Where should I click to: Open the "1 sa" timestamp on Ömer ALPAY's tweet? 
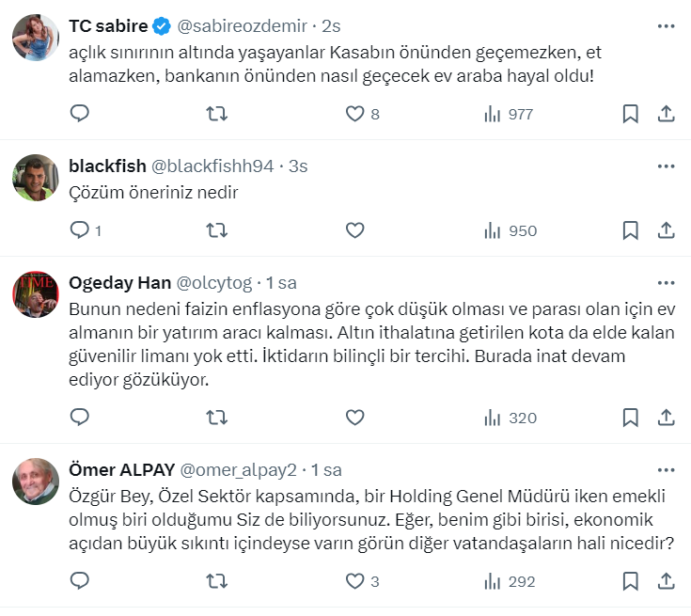(x=325, y=469)
